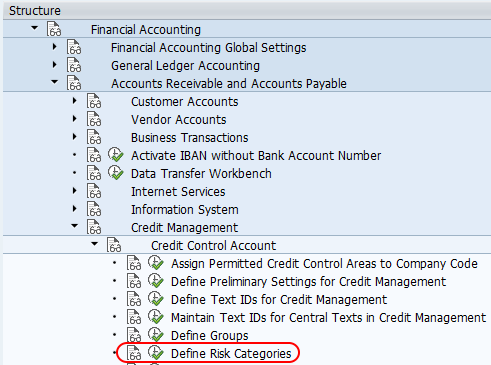Image resolution: width=491 pixels, height=365 pixels.
Task: Collapse Accounts Receivable and Accounts Payable node
Action: [54, 82]
